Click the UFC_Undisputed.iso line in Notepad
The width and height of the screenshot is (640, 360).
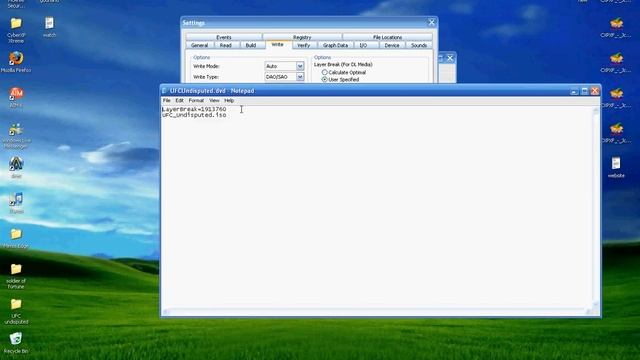tap(194, 115)
